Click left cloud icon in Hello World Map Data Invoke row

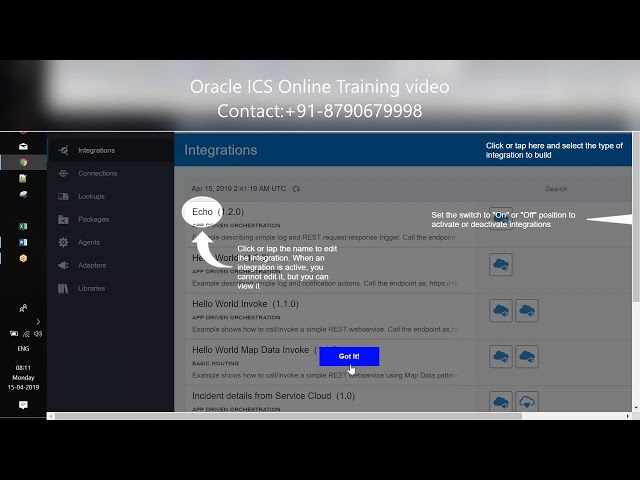pos(501,357)
